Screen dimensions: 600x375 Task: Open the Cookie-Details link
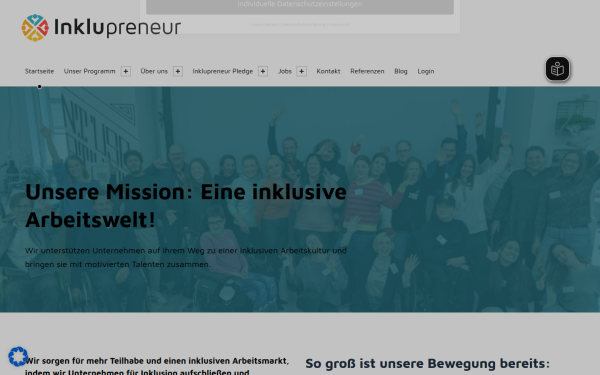click(x=264, y=24)
